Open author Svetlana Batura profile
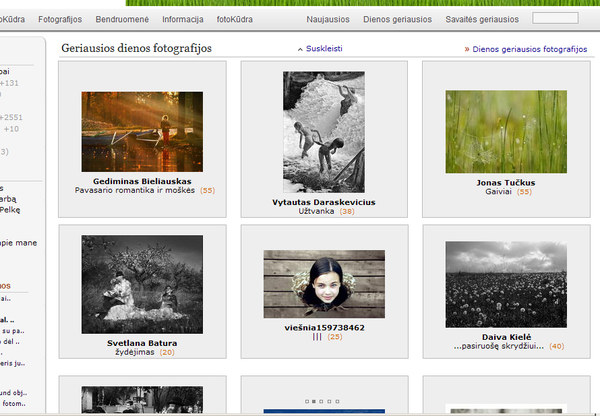Image resolution: width=600 pixels, height=416 pixels. point(141,343)
